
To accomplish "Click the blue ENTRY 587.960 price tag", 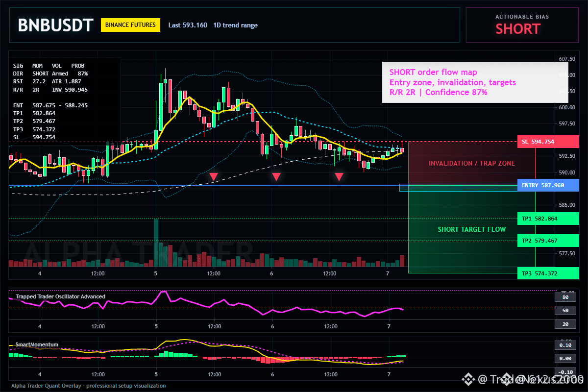I will [548, 185].
